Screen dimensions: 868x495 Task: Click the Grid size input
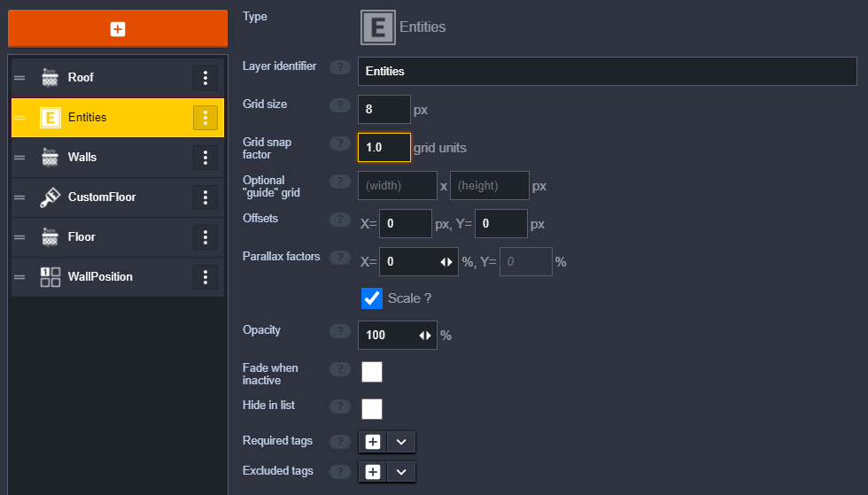pyautogui.click(x=384, y=110)
